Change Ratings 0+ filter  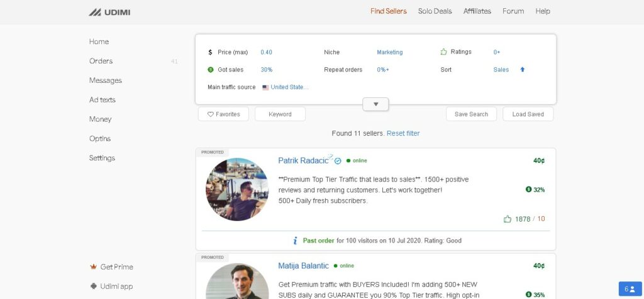497,52
